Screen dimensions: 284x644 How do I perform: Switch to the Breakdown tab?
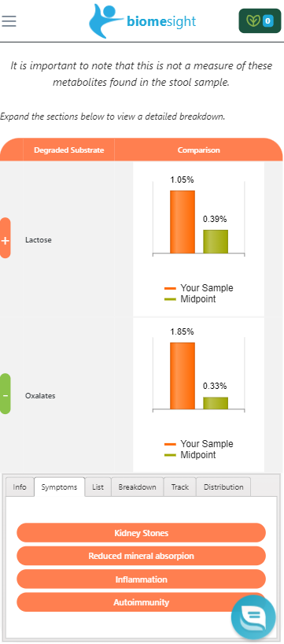pyautogui.click(x=137, y=487)
